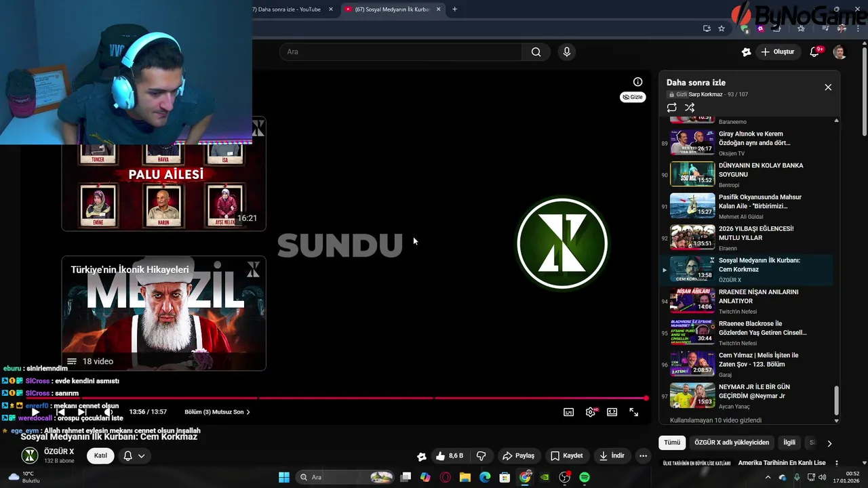Click the install app icon in address bar
Image resolution: width=868 pixels, height=488 pixels.
pyautogui.click(x=707, y=28)
